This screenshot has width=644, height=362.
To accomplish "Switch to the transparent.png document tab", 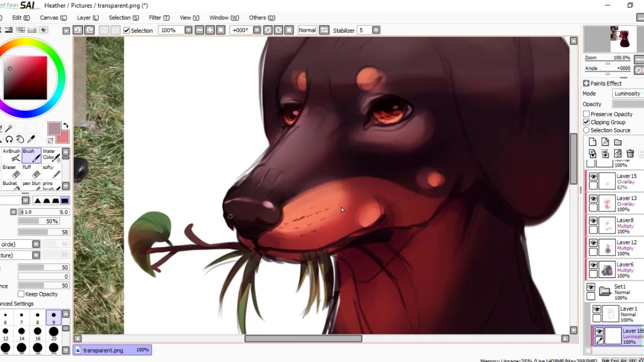I will point(112,350).
